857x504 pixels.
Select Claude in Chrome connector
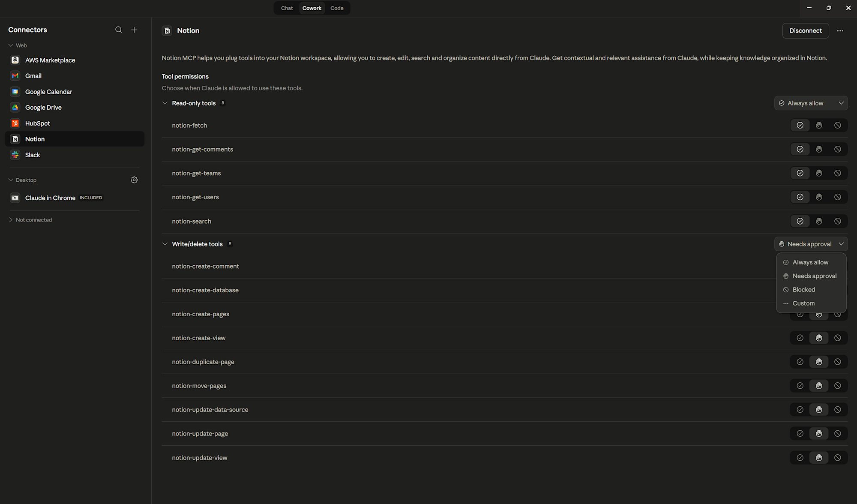pyautogui.click(x=50, y=198)
